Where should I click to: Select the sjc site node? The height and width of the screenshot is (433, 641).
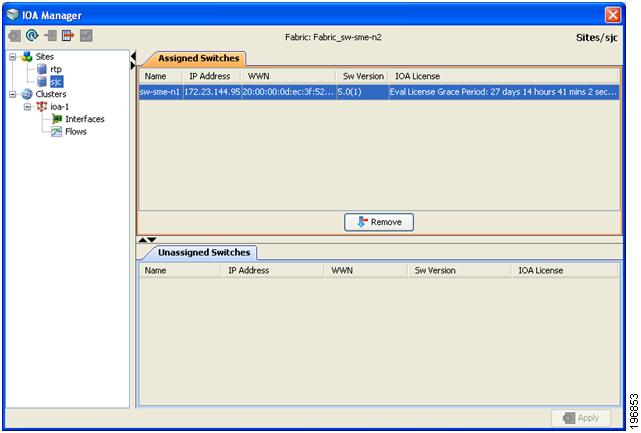(x=56, y=82)
